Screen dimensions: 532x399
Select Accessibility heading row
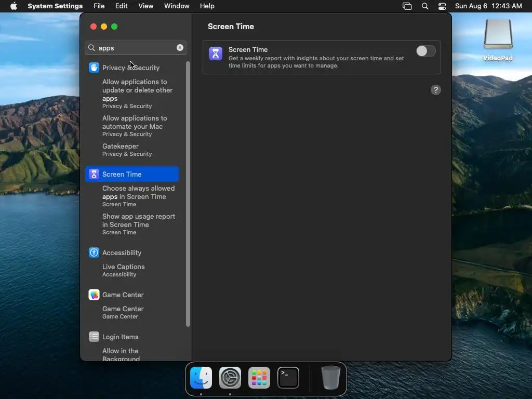132,252
